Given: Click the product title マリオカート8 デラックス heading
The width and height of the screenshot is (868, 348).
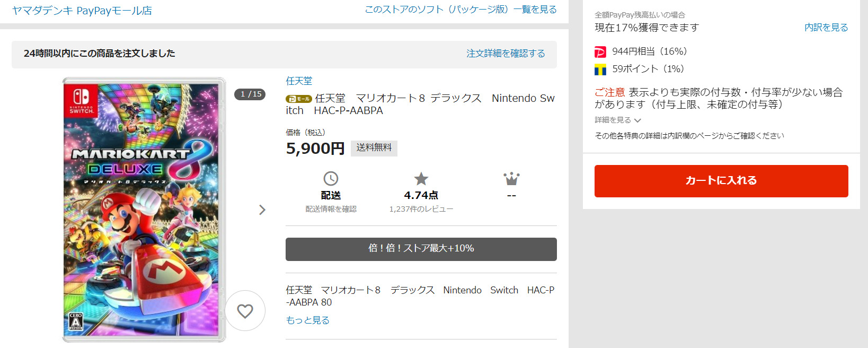Looking at the screenshot, I should pos(420,105).
